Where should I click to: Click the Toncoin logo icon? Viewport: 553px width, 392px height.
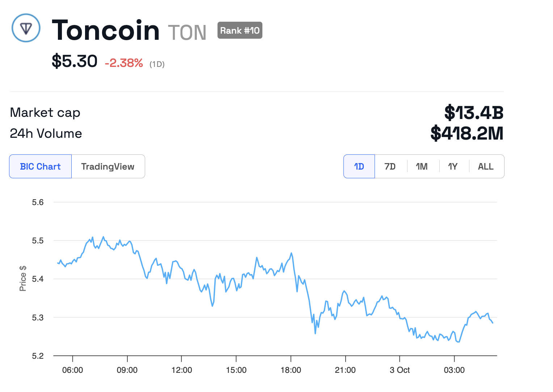point(26,28)
